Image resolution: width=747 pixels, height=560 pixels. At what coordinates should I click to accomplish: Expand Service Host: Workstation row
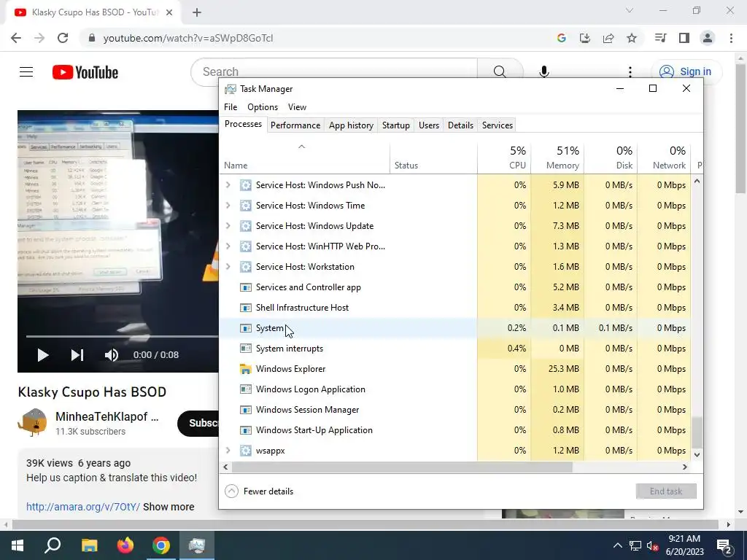pyautogui.click(x=228, y=267)
